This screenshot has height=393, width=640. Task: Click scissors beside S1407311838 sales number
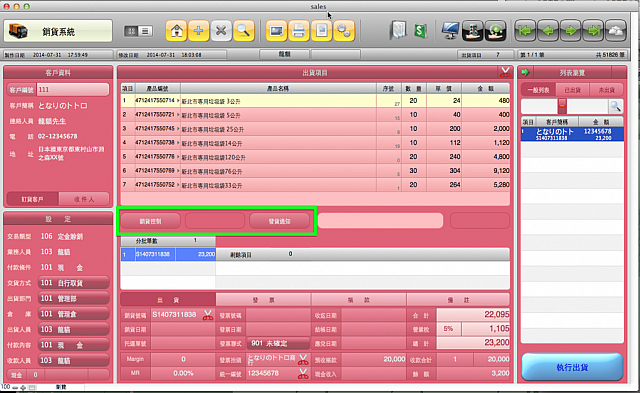[x=208, y=315]
